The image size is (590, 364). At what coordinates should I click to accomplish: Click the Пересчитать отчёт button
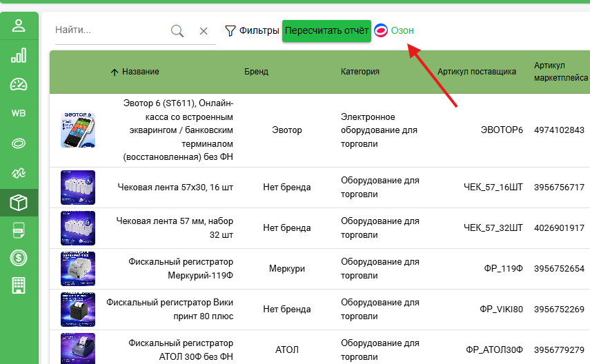[x=326, y=30]
